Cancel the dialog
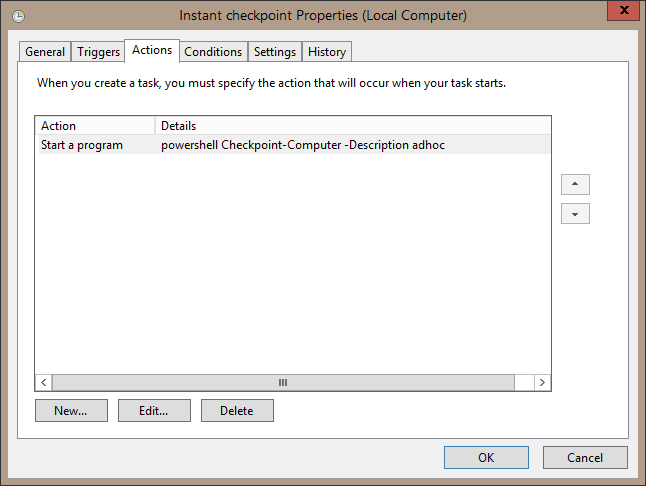This screenshot has width=646, height=486. pos(585,457)
